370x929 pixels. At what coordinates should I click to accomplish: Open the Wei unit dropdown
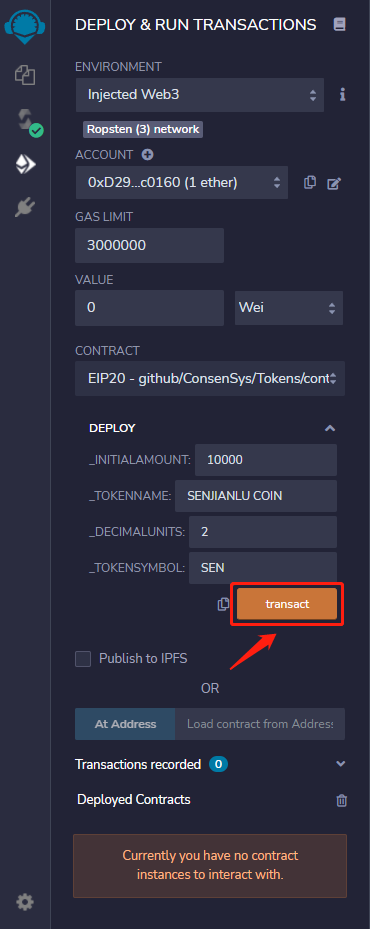(x=289, y=307)
